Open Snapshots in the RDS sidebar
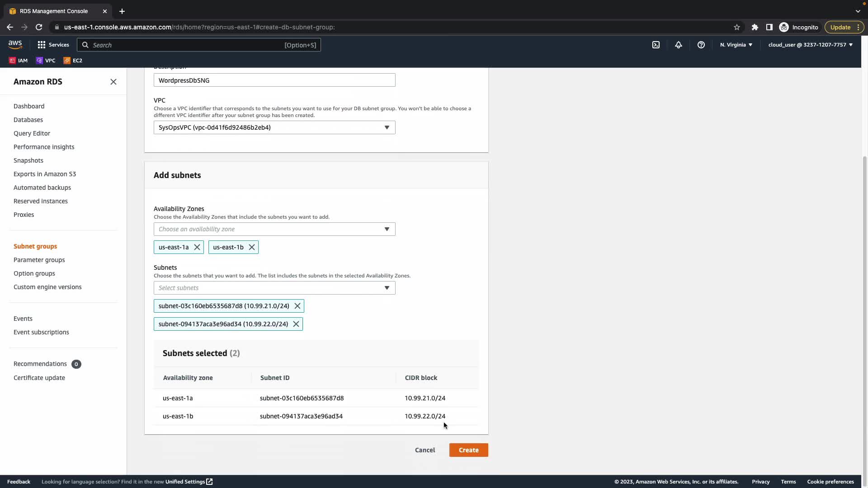This screenshot has height=488, width=868. point(28,160)
